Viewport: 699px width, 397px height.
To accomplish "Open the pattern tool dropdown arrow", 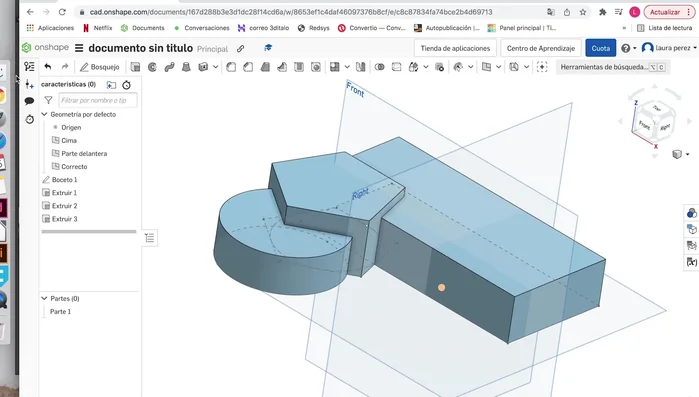I will (x=347, y=67).
